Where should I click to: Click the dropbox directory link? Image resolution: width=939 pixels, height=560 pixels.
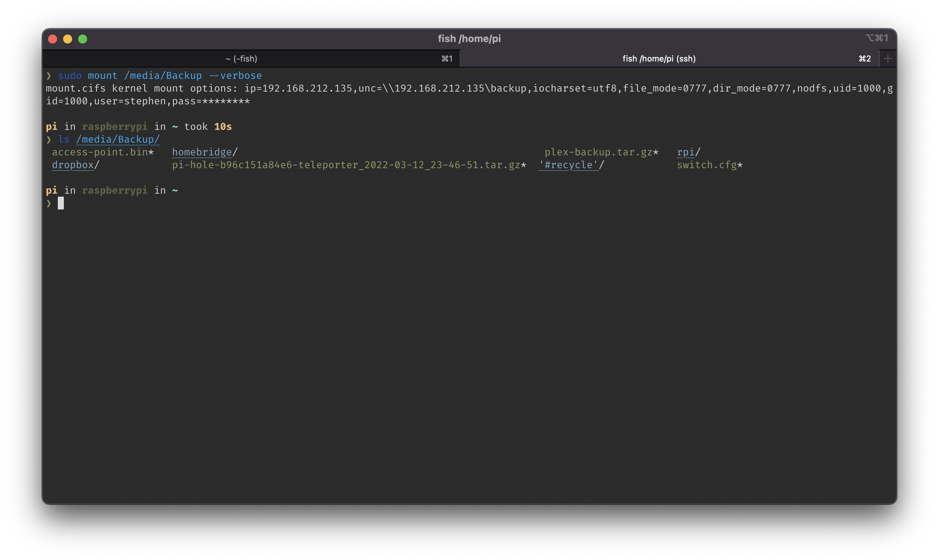click(x=72, y=165)
